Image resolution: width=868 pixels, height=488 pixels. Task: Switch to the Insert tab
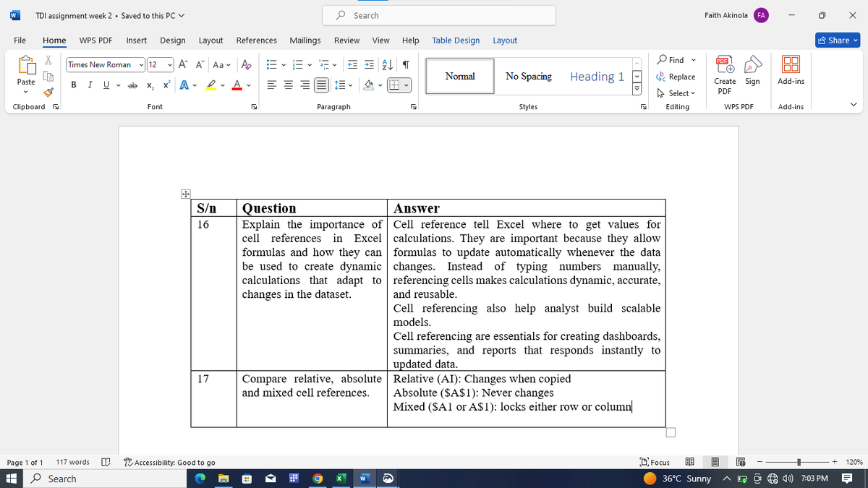(x=137, y=40)
